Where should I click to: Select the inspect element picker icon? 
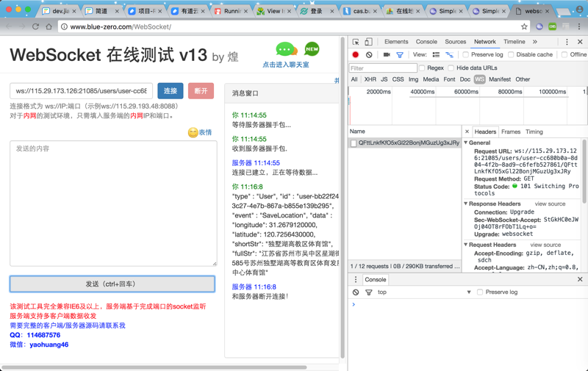[x=356, y=42]
